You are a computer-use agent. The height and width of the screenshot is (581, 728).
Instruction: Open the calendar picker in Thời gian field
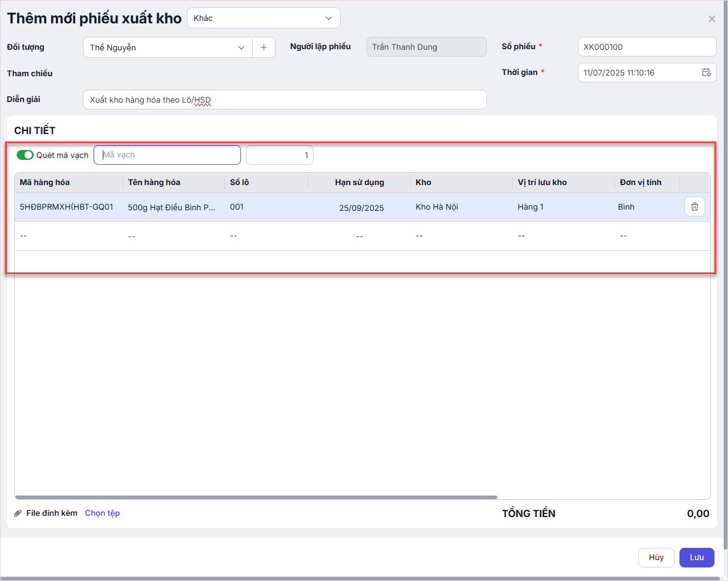tap(706, 73)
